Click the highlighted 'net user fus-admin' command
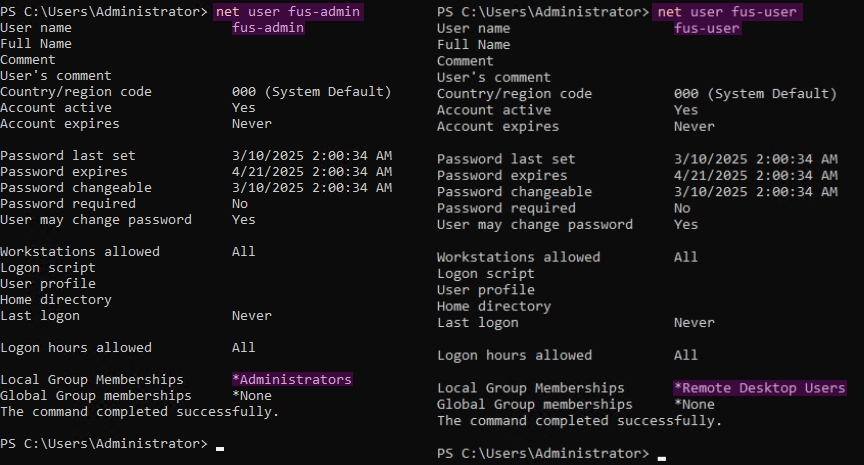The width and height of the screenshot is (864, 465). tap(288, 12)
